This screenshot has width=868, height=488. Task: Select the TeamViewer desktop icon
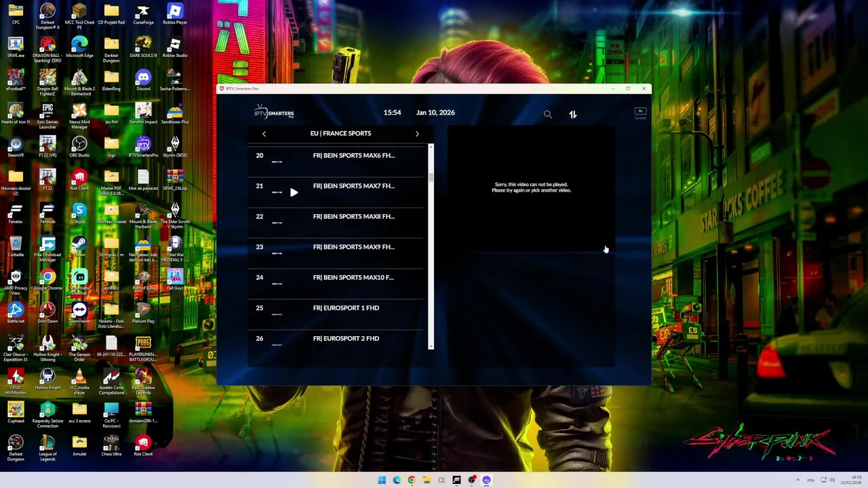(x=79, y=313)
